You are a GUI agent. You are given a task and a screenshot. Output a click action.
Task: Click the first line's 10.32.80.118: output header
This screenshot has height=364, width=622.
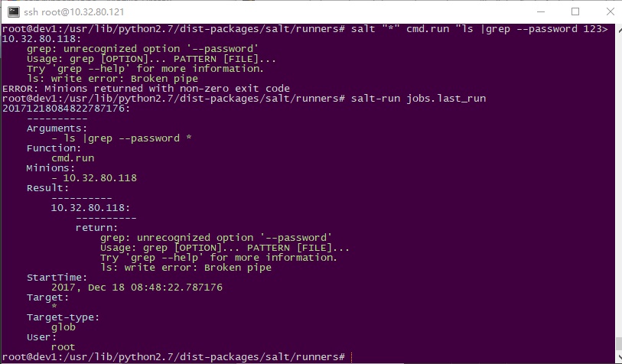pos(41,39)
